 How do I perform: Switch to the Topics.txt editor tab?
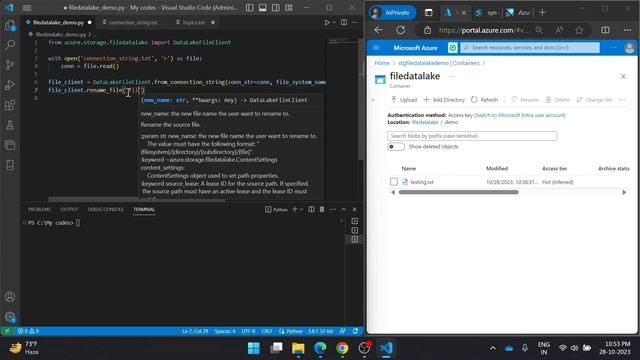click(193, 22)
